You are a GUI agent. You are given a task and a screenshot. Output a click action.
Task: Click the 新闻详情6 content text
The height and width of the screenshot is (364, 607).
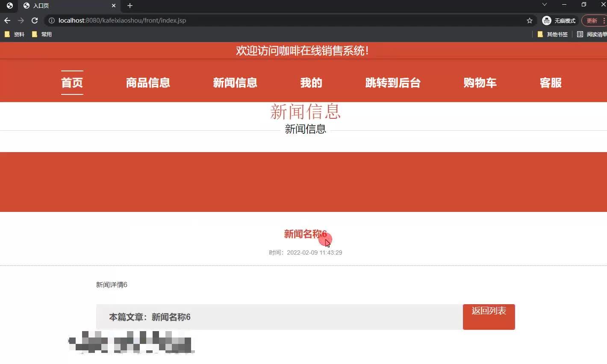click(112, 285)
